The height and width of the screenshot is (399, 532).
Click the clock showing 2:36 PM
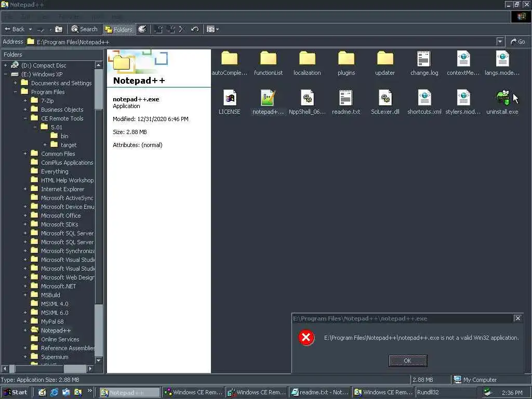click(x=512, y=393)
